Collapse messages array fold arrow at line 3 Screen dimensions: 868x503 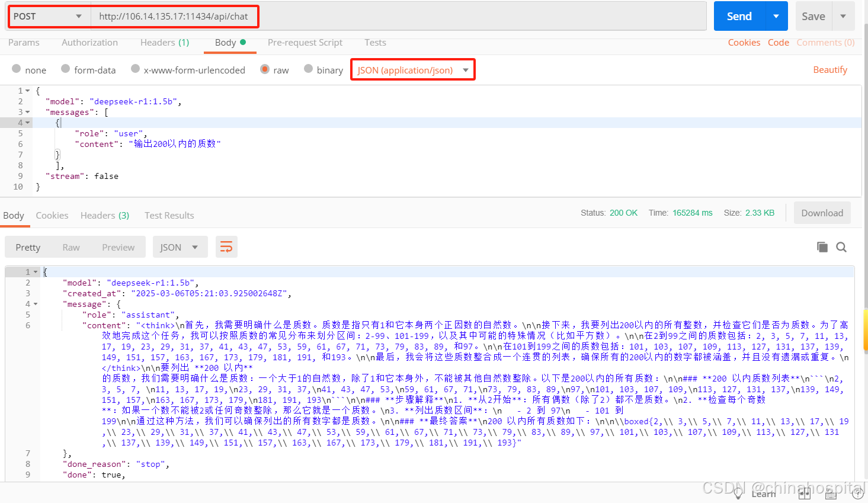(28, 112)
